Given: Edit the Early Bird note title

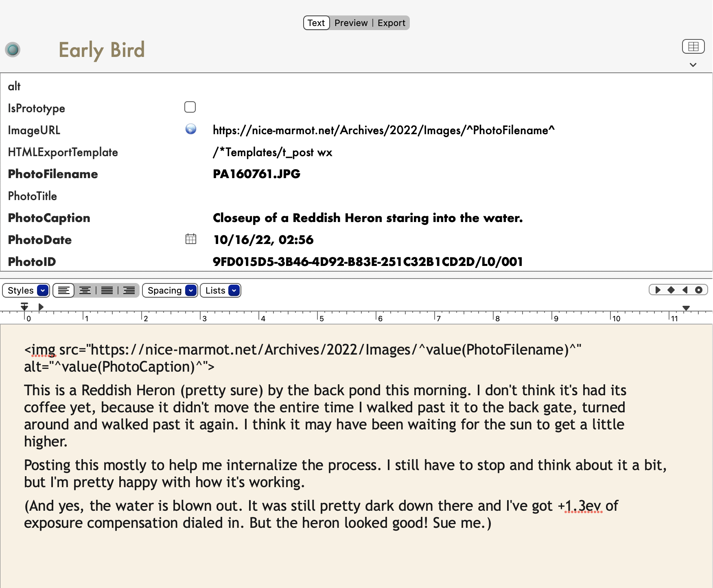Looking at the screenshot, I should pos(102,50).
